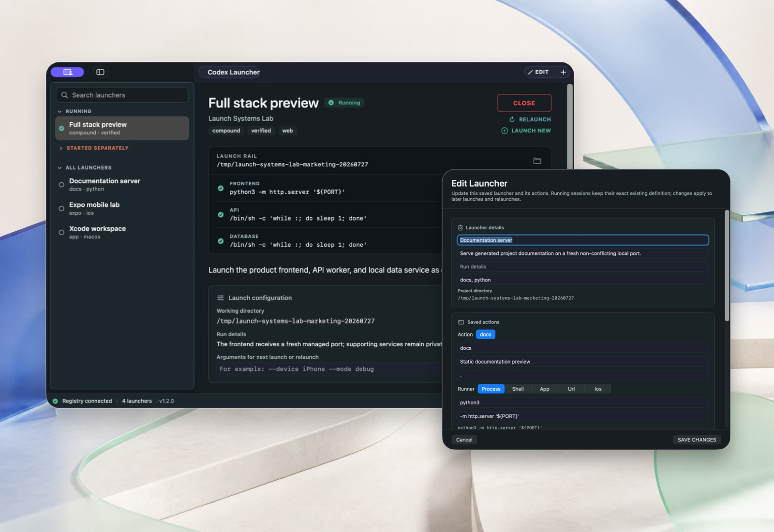Choose the Process runner option
Screen dimensions: 774x532
click(x=491, y=389)
